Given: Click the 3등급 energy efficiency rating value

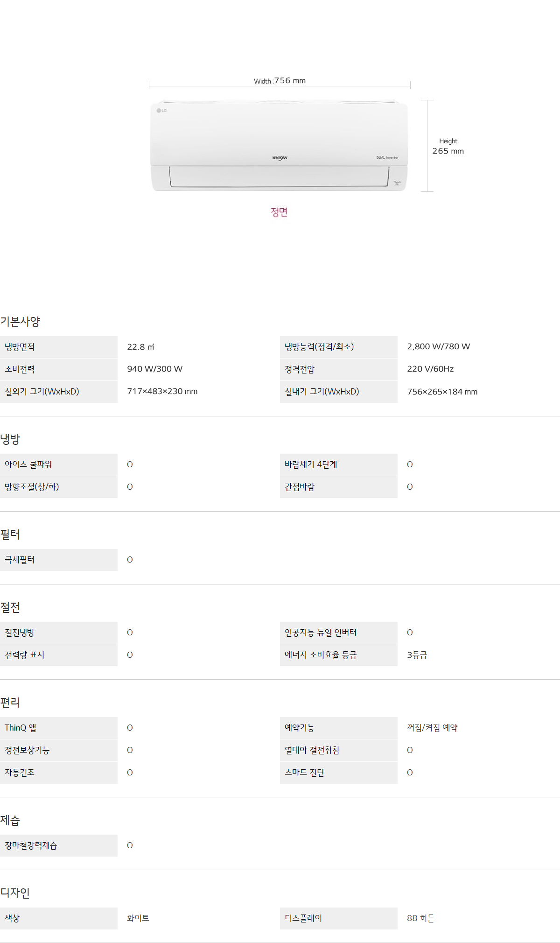Looking at the screenshot, I should (x=417, y=655).
